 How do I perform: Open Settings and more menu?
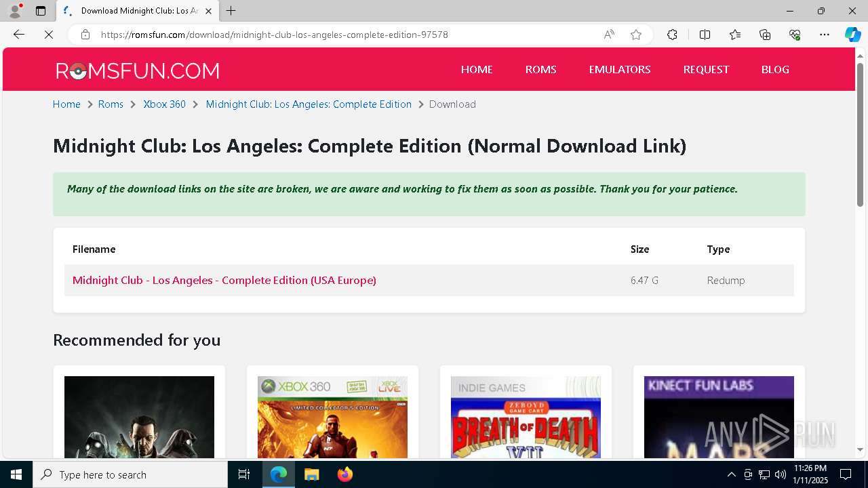click(825, 35)
